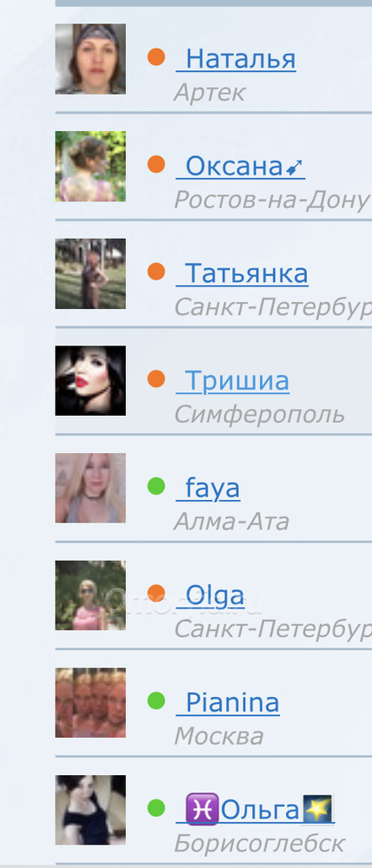Open Татьянка's profile link
372x868 pixels.
pos(242,273)
